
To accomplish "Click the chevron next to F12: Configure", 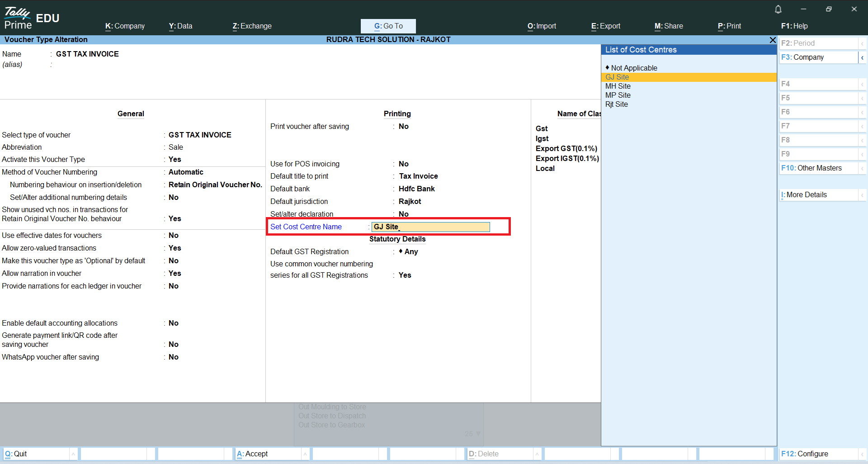I will pos(862,454).
